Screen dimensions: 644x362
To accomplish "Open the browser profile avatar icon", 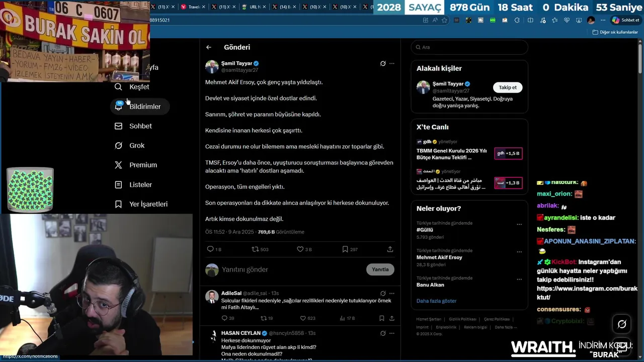I will coord(591,20).
